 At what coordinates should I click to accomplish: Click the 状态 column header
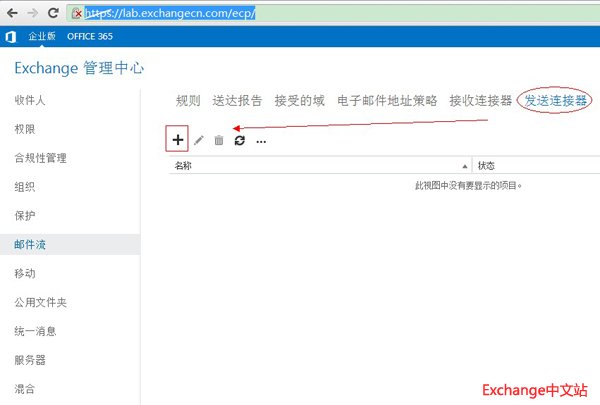coord(486,166)
